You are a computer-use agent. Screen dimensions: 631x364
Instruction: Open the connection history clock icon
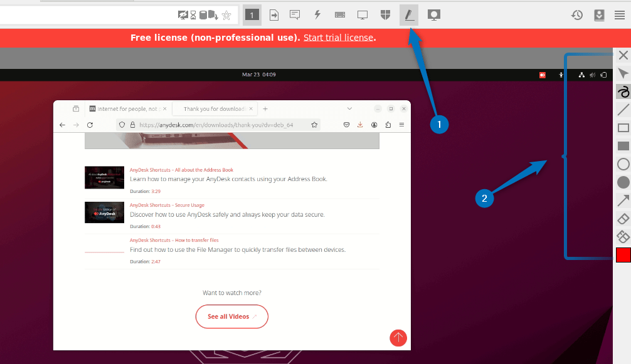point(576,14)
